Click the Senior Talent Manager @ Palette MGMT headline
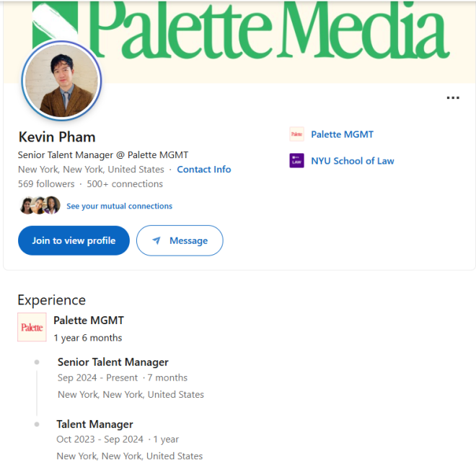476x475 pixels. (x=103, y=155)
